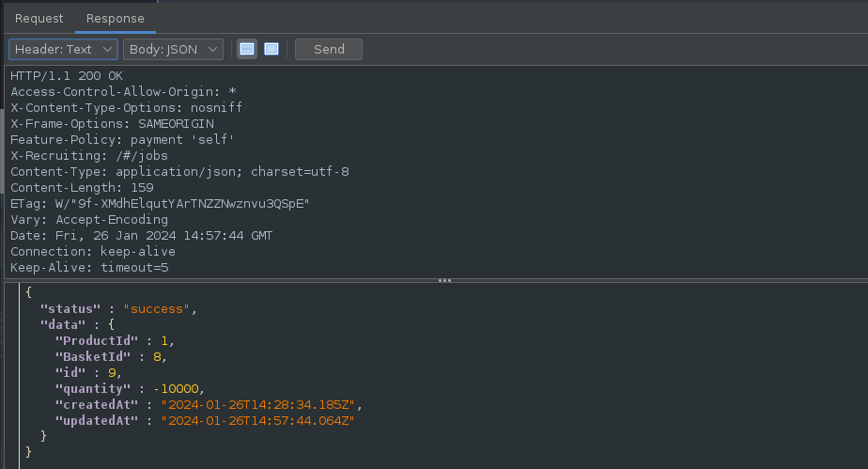This screenshot has height=469, width=868.
Task: Click the Content-Length: 159 line
Action: [82, 188]
